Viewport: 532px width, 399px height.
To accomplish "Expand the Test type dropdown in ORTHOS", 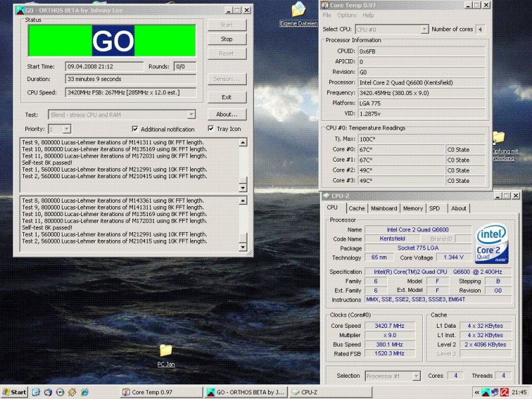I will [191, 114].
